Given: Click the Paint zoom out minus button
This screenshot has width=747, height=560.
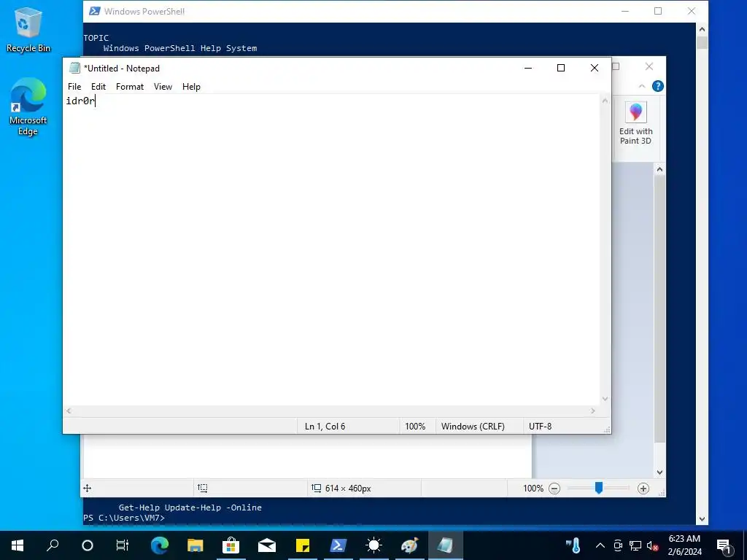Looking at the screenshot, I should point(554,489).
